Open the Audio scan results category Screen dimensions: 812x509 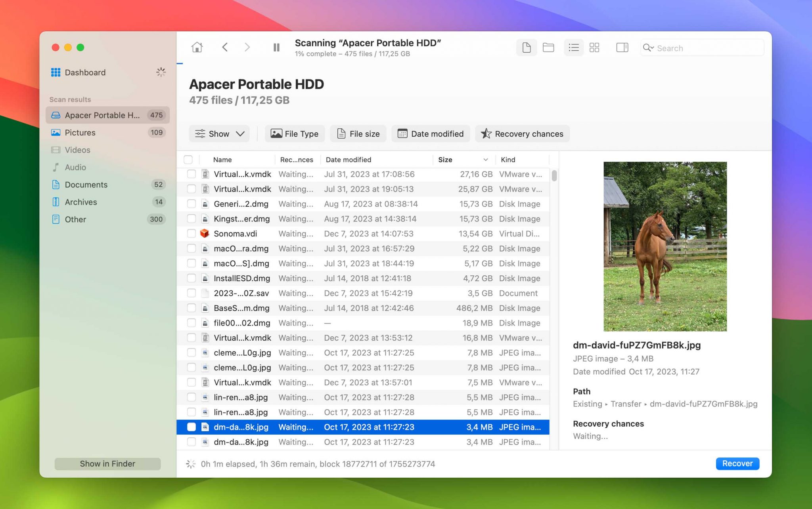(x=75, y=167)
